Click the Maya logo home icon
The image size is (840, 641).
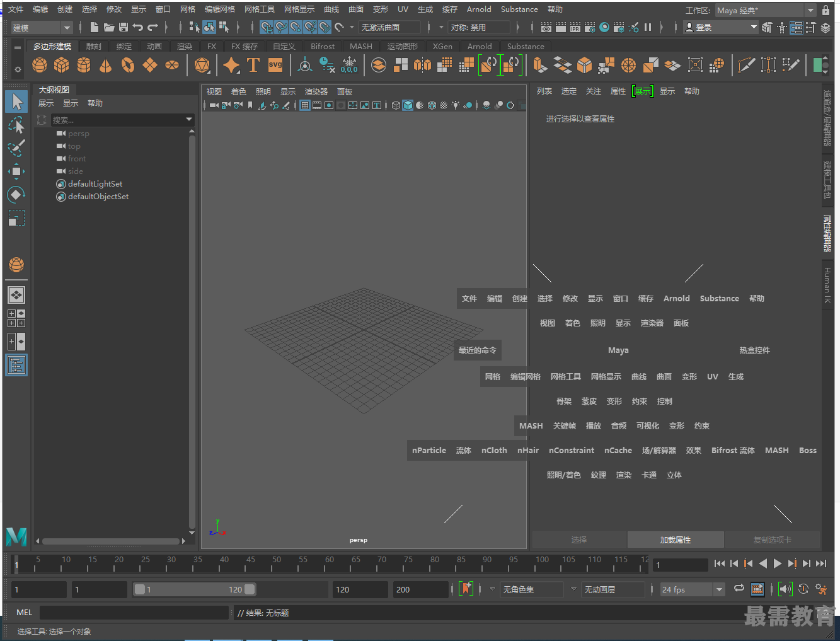[16, 536]
